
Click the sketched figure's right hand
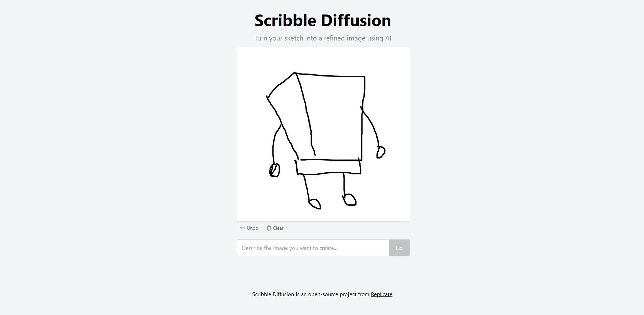tap(381, 152)
